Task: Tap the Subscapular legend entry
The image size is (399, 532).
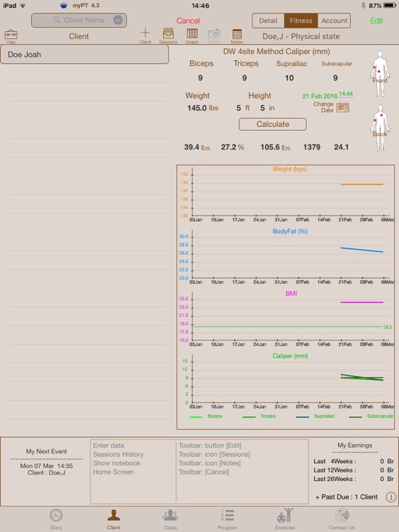Action: 371,416
